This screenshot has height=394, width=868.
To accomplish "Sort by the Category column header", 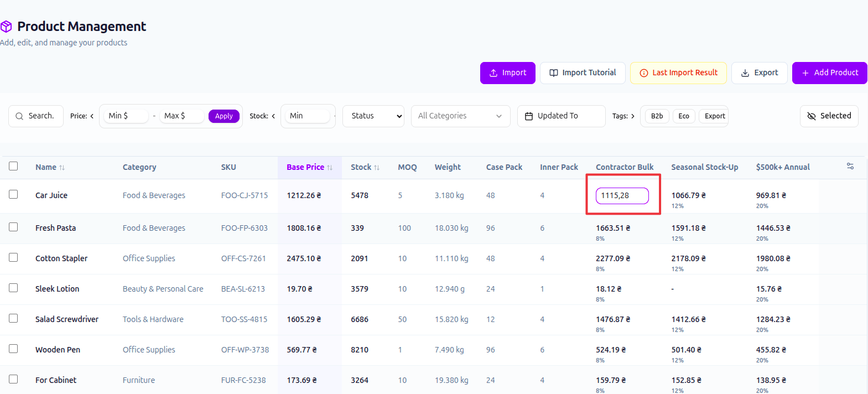I will point(139,167).
